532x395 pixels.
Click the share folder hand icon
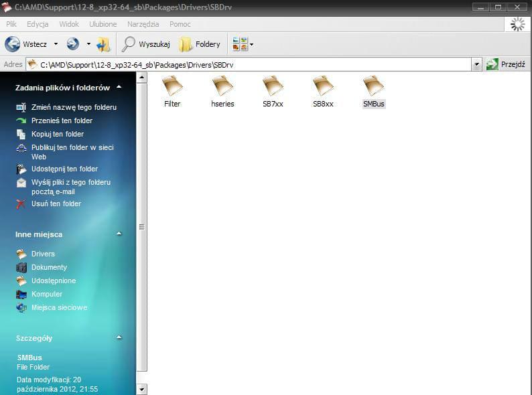(x=21, y=169)
